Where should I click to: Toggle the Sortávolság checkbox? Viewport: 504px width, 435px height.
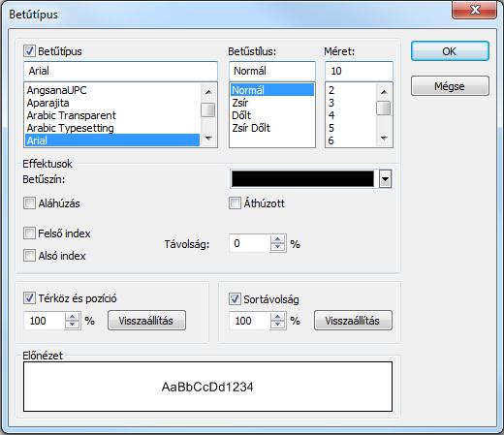tap(235, 299)
